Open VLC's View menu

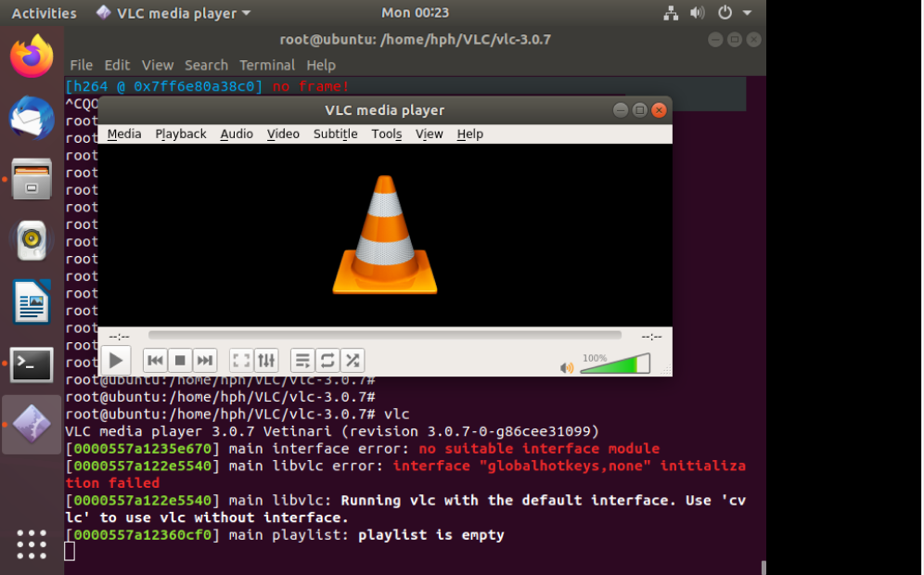[x=429, y=134]
